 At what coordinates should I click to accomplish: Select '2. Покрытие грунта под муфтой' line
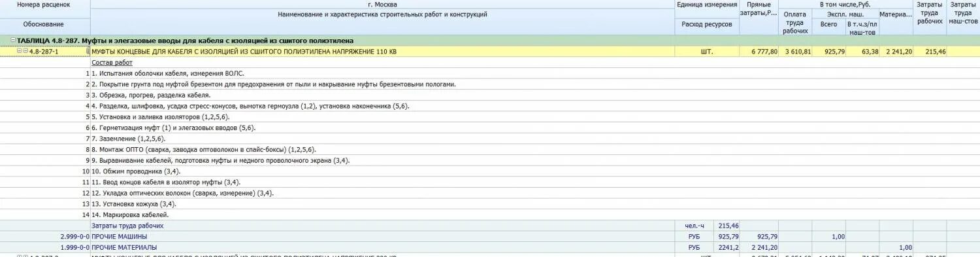(274, 84)
